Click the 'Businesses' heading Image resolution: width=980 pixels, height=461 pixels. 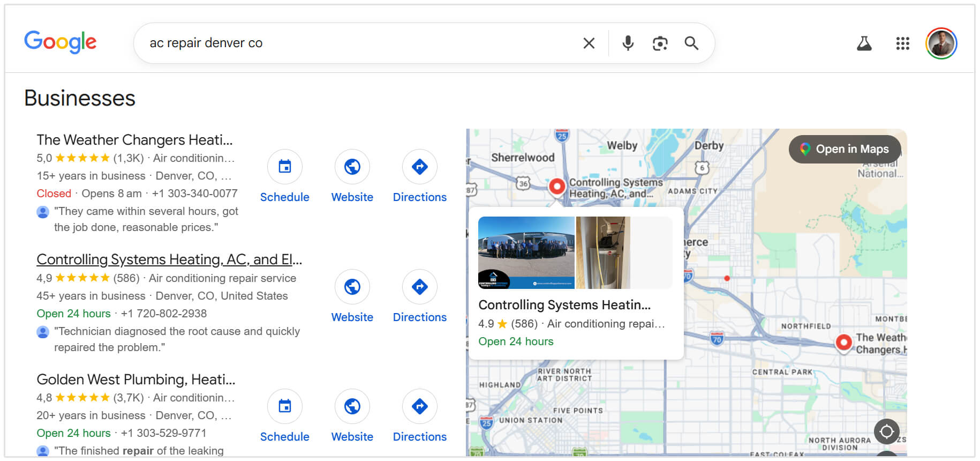click(x=80, y=98)
